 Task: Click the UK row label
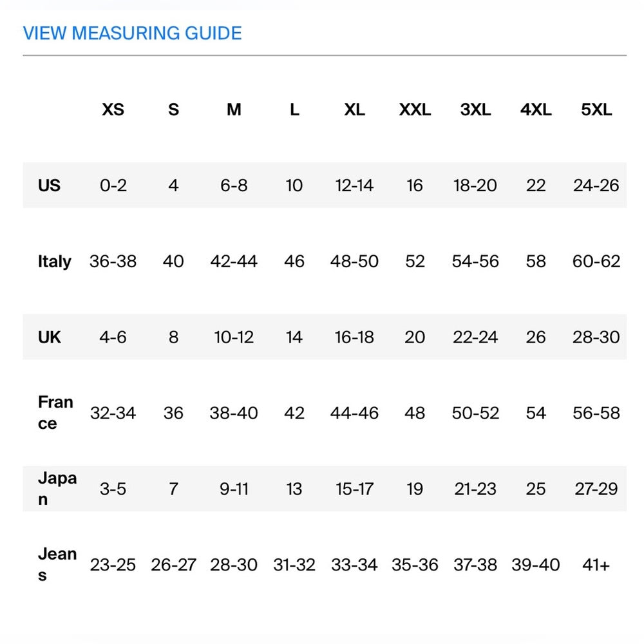click(x=50, y=337)
